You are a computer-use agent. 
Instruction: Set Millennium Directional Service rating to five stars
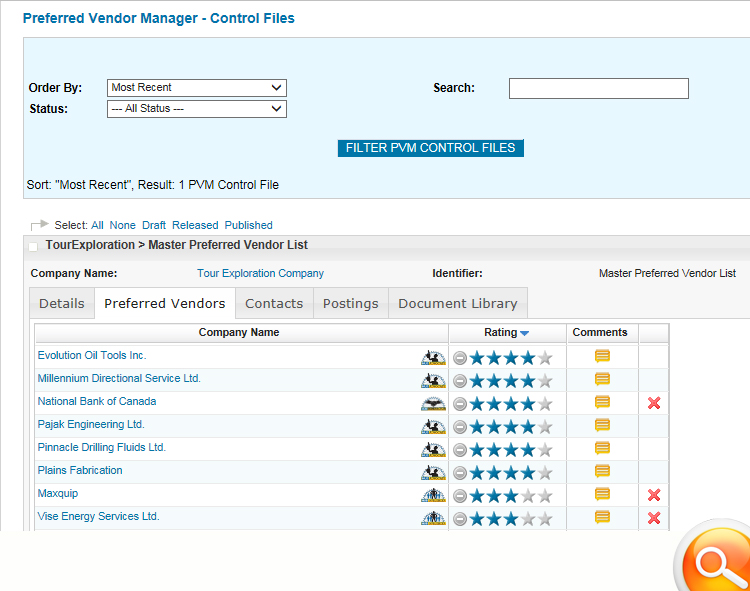pyautogui.click(x=544, y=380)
